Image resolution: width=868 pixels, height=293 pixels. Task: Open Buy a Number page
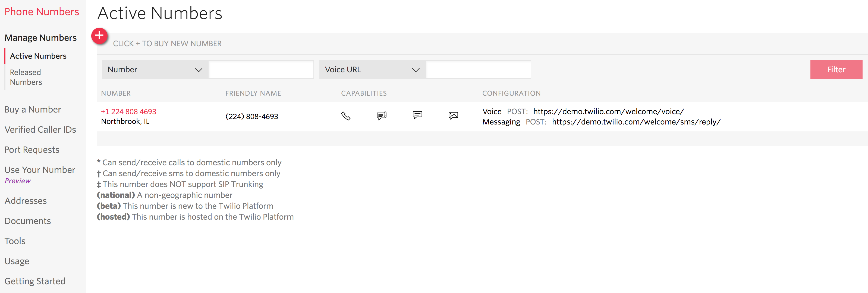point(33,110)
